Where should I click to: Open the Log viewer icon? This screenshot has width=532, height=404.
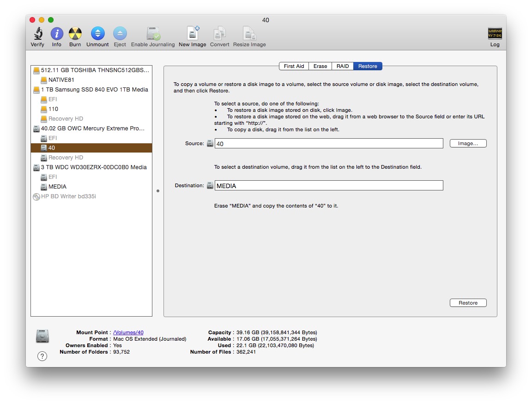tap(495, 33)
